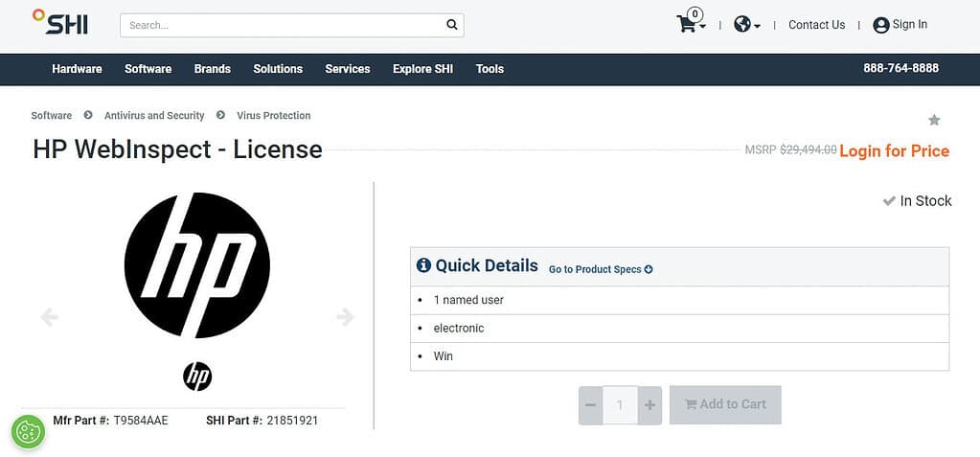Select Mfr part number T9584AAE
This screenshot has height=457, width=980.
pyautogui.click(x=141, y=421)
